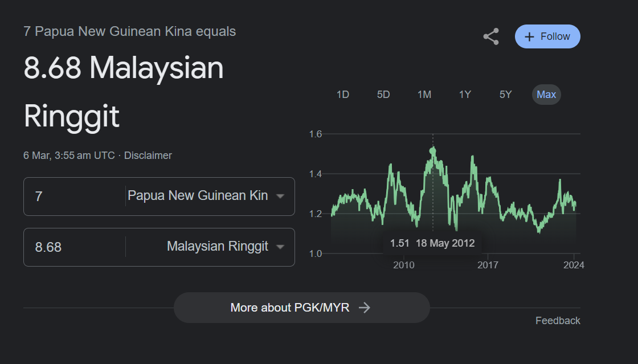638x364 pixels.
Task: Switch chart to the 1M range
Action: [424, 95]
